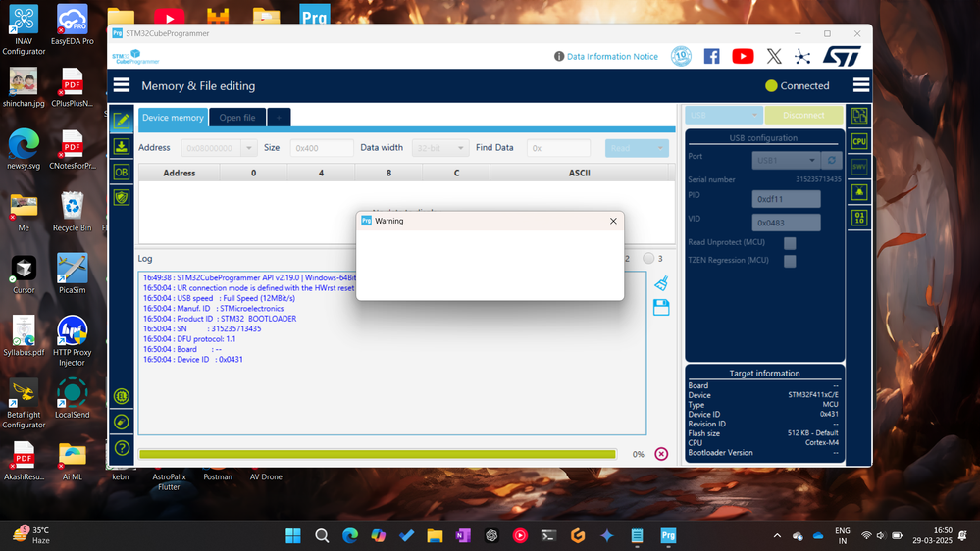Open the fault analyzer bug icon
980x551 pixels.
[859, 192]
